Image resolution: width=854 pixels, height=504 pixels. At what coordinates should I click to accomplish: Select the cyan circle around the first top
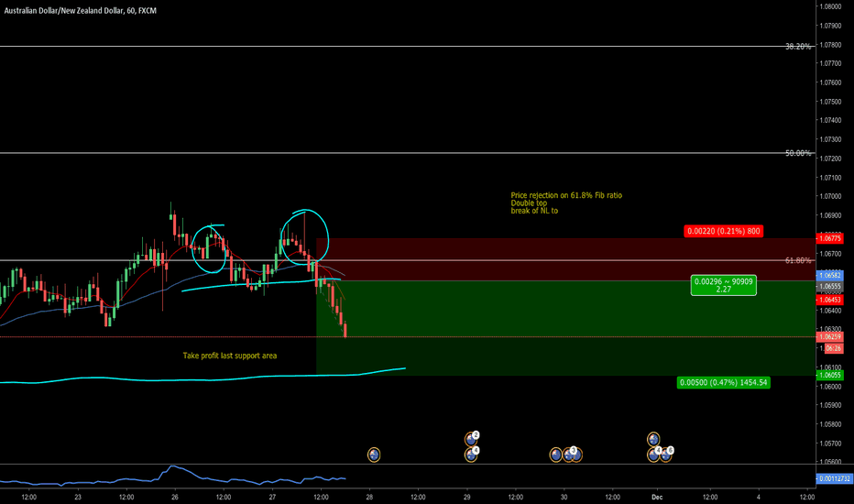pyautogui.click(x=209, y=249)
